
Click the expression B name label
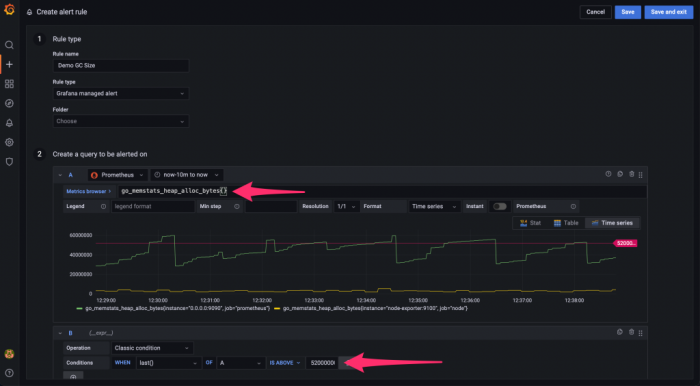pyautogui.click(x=70, y=333)
